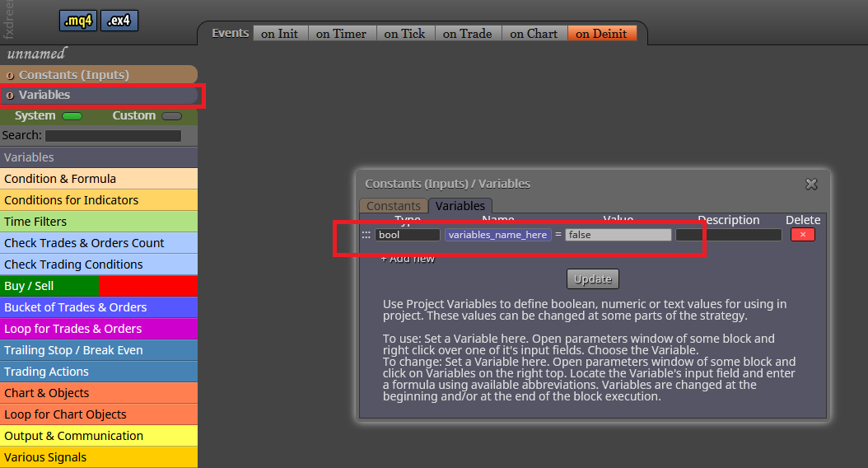Screen dimensions: 868x468
Task: Click the variables_name_here name field
Action: (497, 235)
